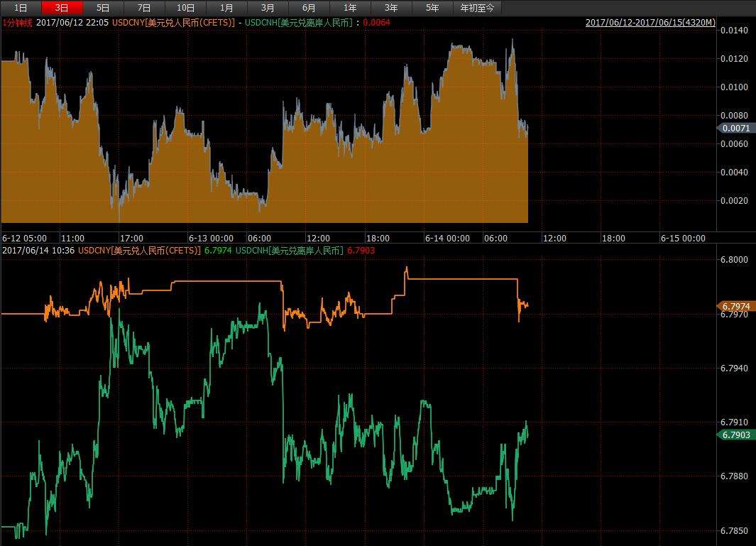Choose the 7日 time period
Viewport: 756px width, 546px height.
tap(144, 8)
